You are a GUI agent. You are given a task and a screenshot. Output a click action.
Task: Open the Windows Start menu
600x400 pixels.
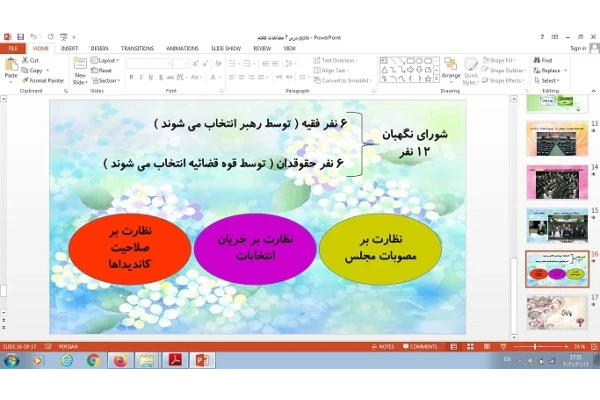point(11,361)
